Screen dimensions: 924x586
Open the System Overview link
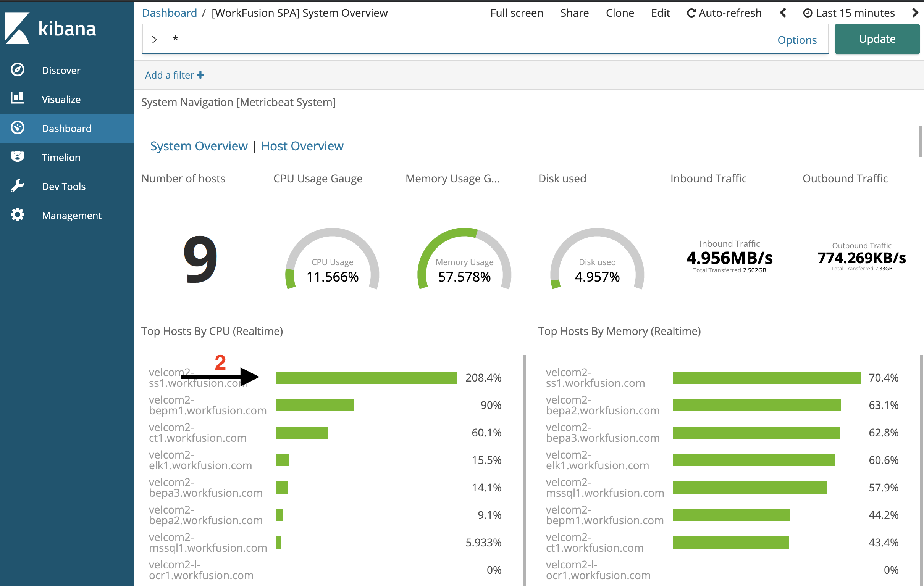pyautogui.click(x=199, y=146)
